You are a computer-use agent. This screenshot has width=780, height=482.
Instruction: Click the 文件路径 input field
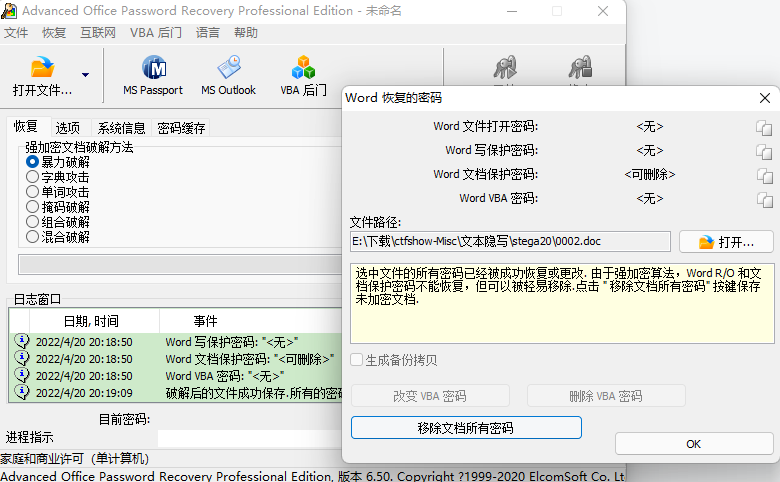coord(510,242)
